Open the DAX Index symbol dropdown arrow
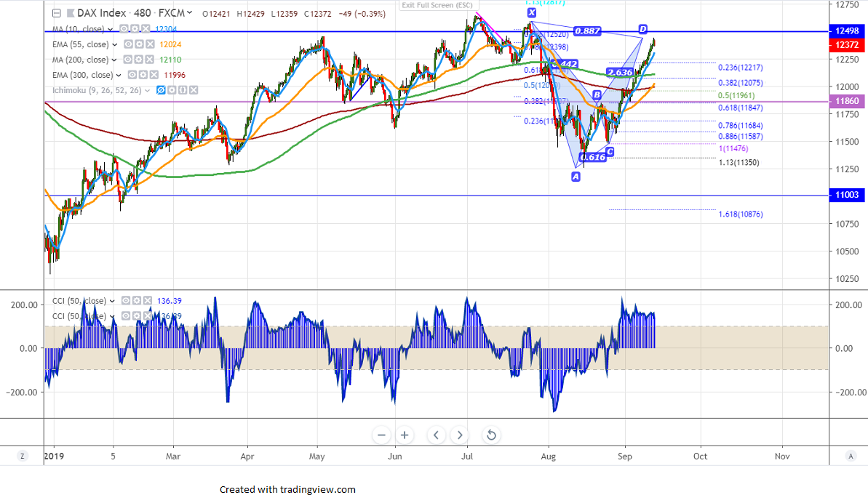The height and width of the screenshot is (495, 868). [190, 13]
